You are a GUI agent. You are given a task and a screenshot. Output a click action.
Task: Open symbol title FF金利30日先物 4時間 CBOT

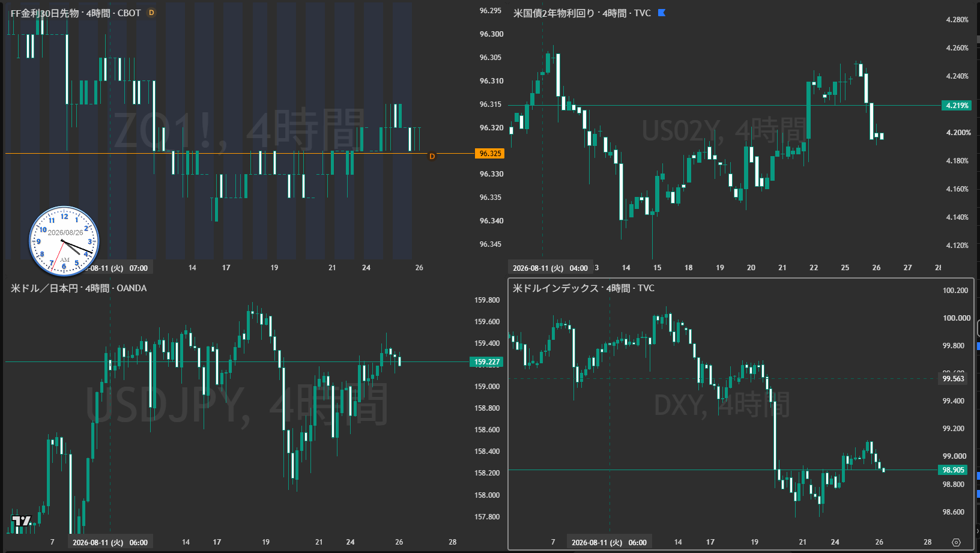(76, 13)
